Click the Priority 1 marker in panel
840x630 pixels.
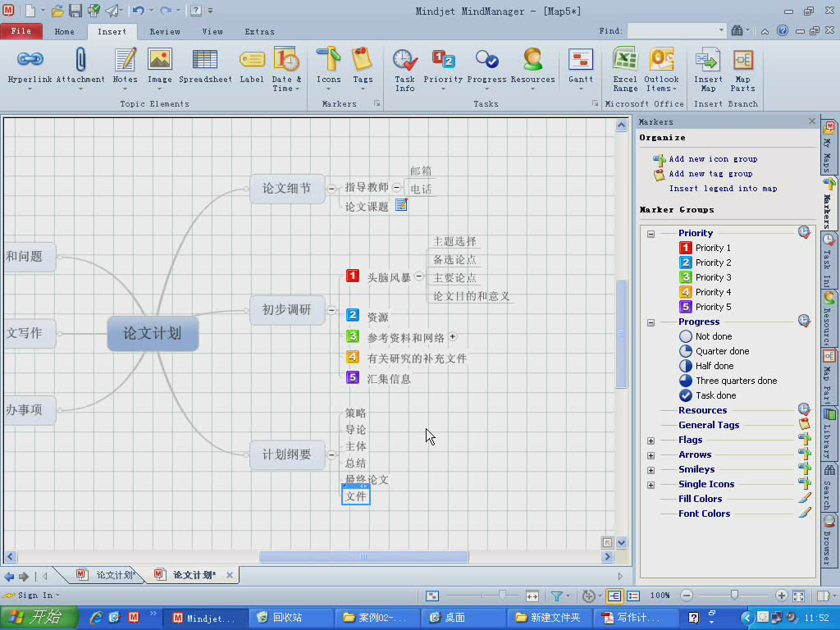click(x=705, y=248)
